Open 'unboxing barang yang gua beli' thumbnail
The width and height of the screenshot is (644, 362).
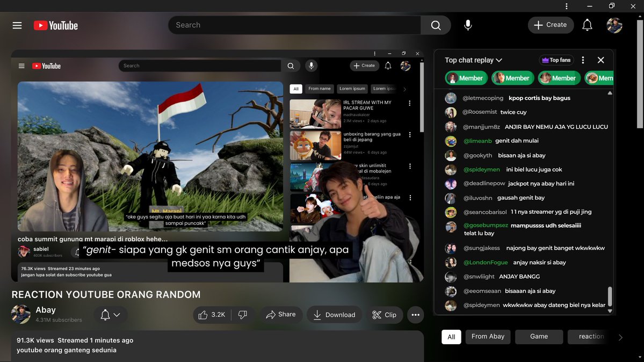(x=315, y=145)
